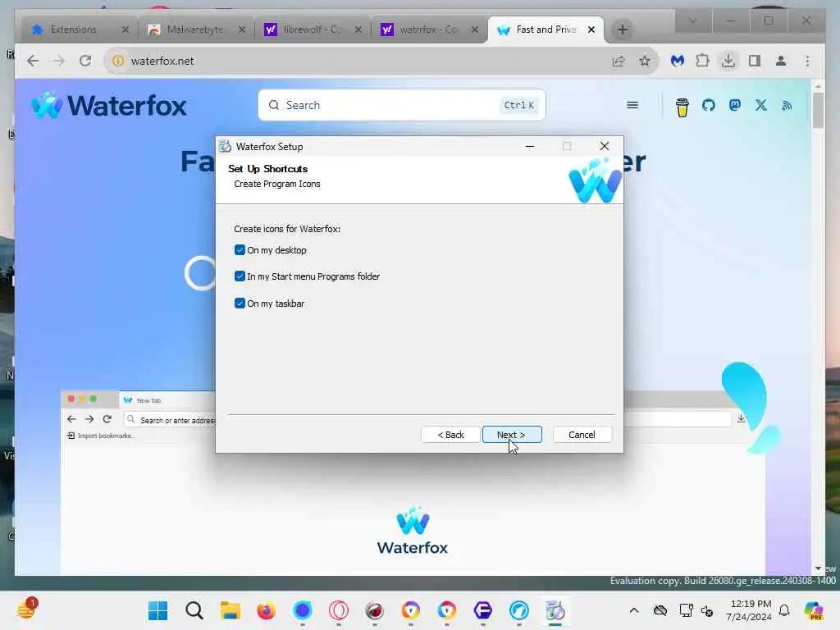Select the Fast and Private Waterfox tab
The height and width of the screenshot is (630, 840).
coord(546,30)
